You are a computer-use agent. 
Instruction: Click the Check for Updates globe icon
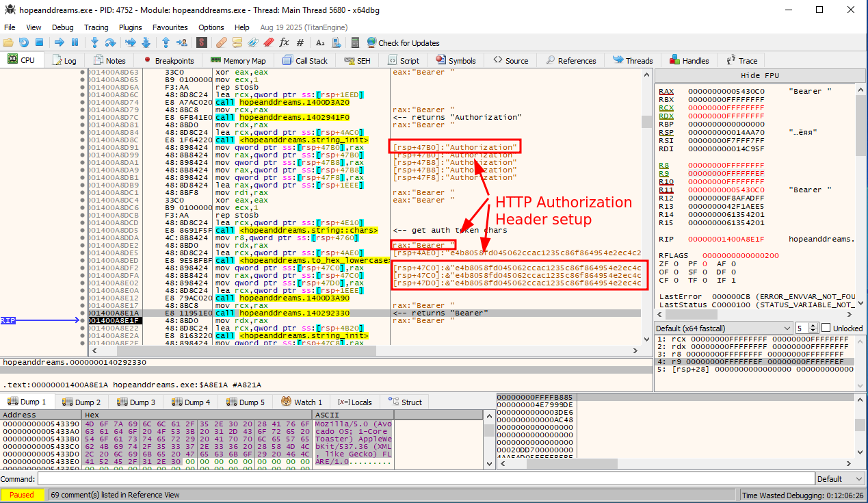pyautogui.click(x=372, y=42)
